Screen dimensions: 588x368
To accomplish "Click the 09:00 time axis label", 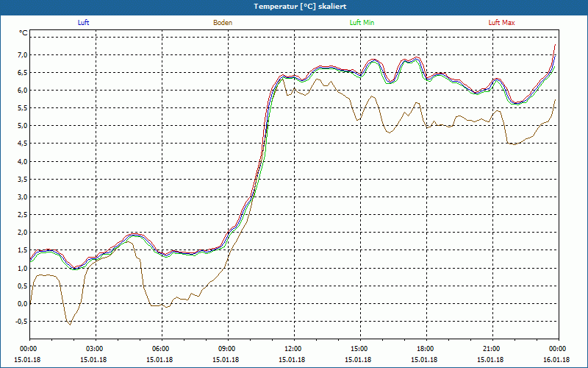I will [x=229, y=349].
